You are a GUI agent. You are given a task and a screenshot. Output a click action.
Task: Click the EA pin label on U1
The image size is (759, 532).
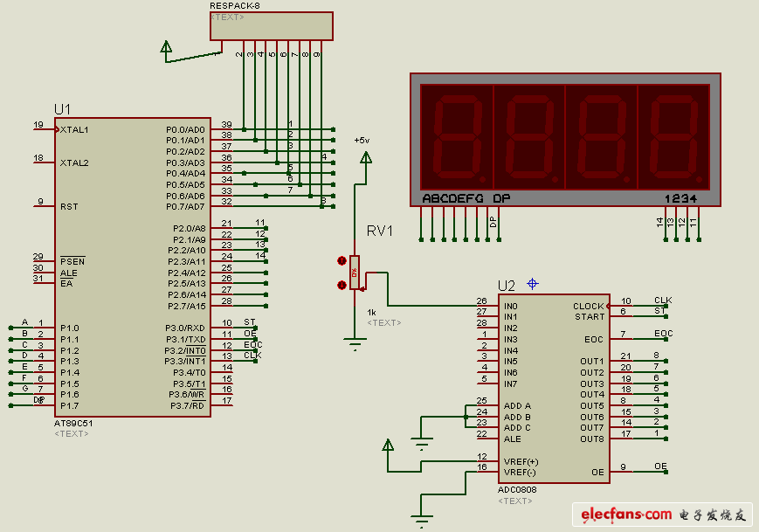(66, 284)
